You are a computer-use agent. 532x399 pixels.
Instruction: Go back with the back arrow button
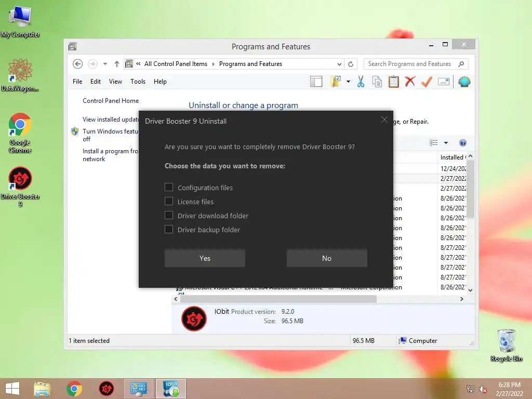pos(78,64)
